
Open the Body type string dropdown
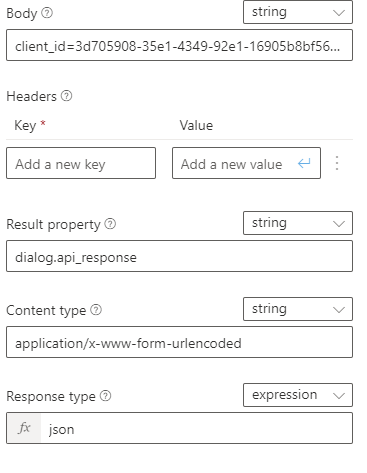click(x=298, y=12)
